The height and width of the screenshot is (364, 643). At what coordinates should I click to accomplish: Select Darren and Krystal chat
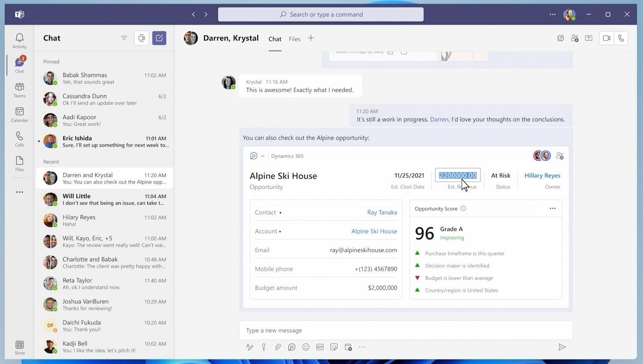pyautogui.click(x=104, y=178)
